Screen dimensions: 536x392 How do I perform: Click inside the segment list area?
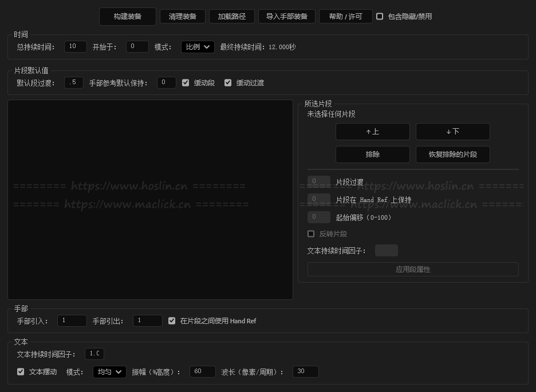150,200
